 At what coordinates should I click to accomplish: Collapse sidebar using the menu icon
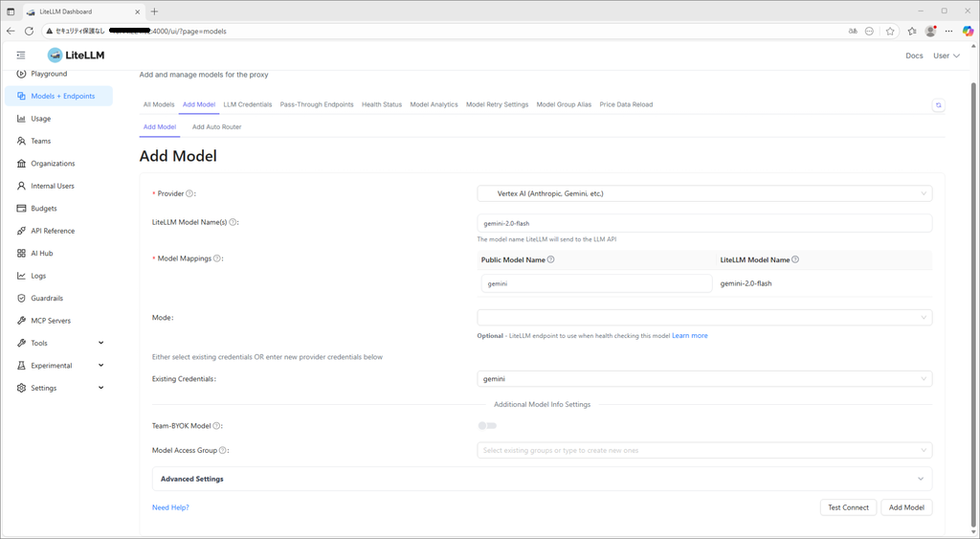click(21, 56)
